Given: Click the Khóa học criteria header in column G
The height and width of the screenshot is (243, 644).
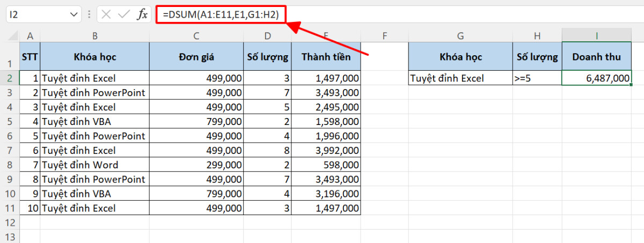Looking at the screenshot, I should [x=460, y=56].
